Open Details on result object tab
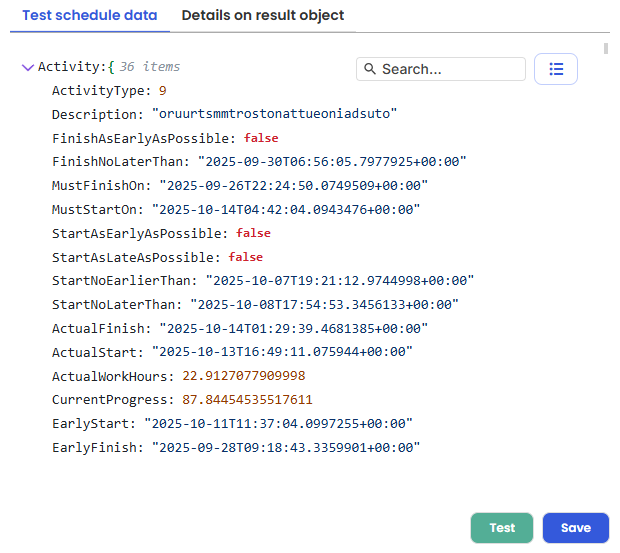 point(263,15)
